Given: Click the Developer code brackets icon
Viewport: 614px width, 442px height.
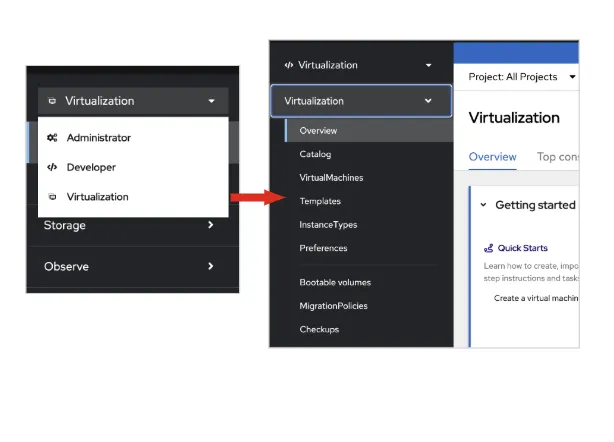Looking at the screenshot, I should pos(52,167).
